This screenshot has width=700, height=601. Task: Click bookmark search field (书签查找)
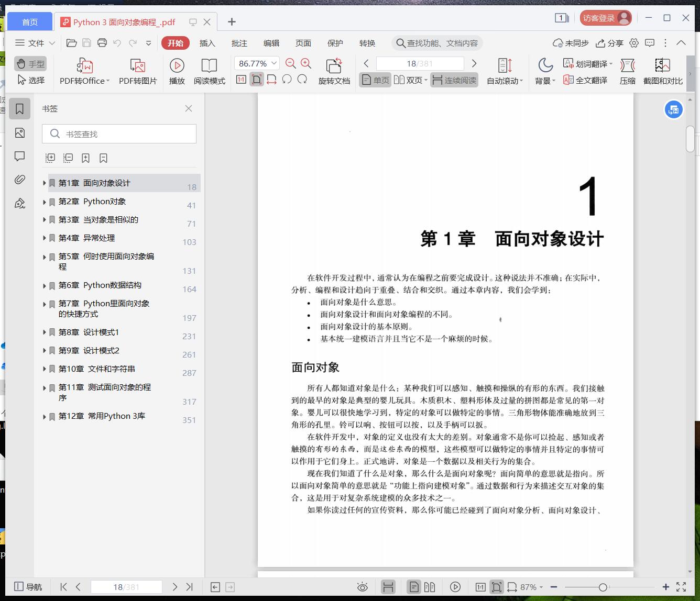[119, 134]
